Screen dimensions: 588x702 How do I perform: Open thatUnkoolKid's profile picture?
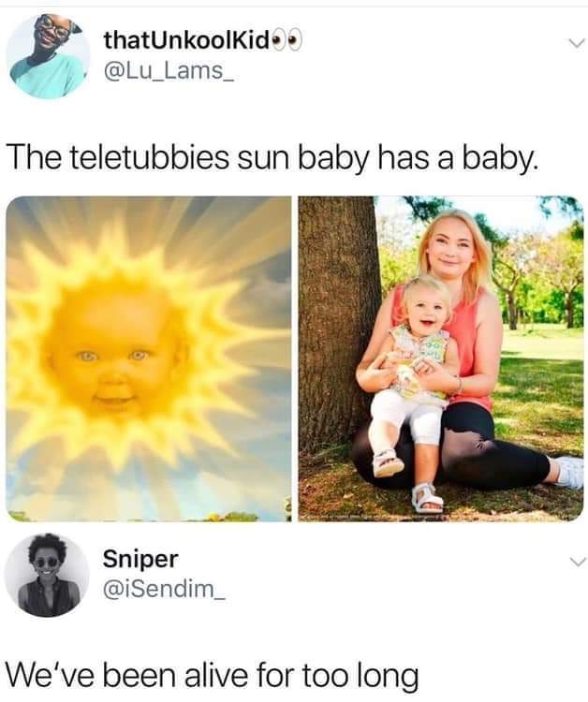click(48, 56)
